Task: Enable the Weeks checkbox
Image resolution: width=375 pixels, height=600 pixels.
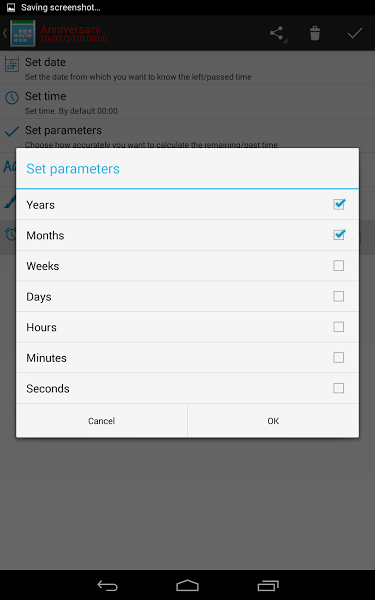Action: tap(339, 266)
